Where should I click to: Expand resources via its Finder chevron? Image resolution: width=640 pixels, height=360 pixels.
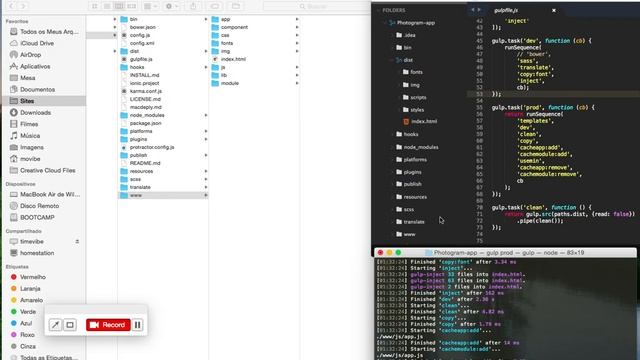click(206, 171)
